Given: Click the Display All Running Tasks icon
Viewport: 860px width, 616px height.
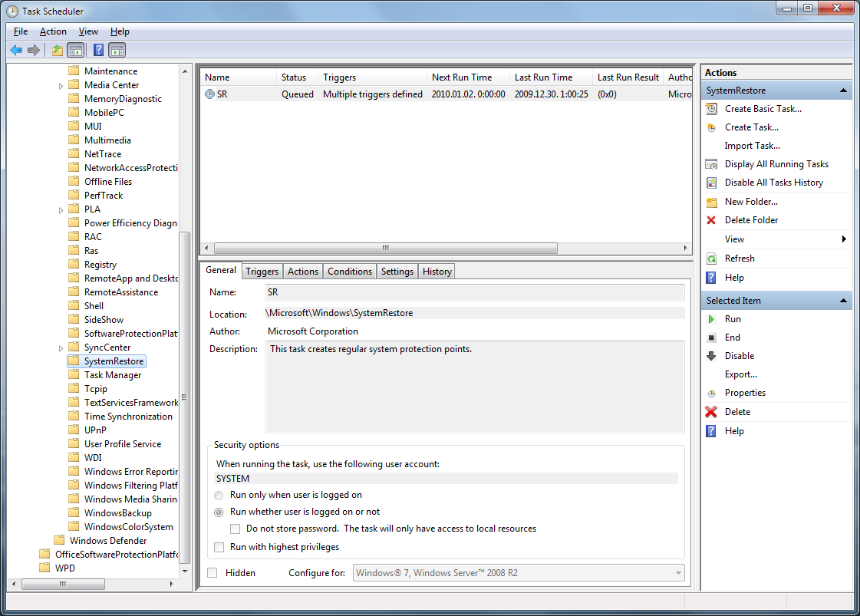Looking at the screenshot, I should [x=711, y=164].
